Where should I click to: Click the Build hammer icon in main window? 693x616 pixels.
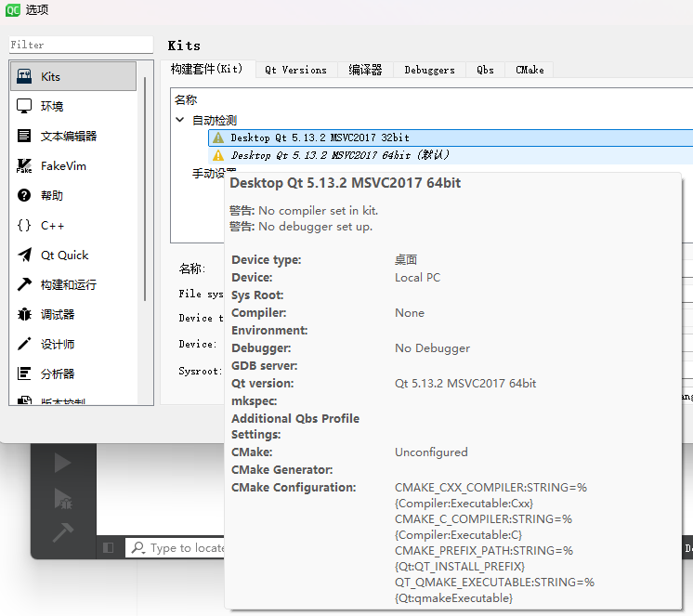63,532
